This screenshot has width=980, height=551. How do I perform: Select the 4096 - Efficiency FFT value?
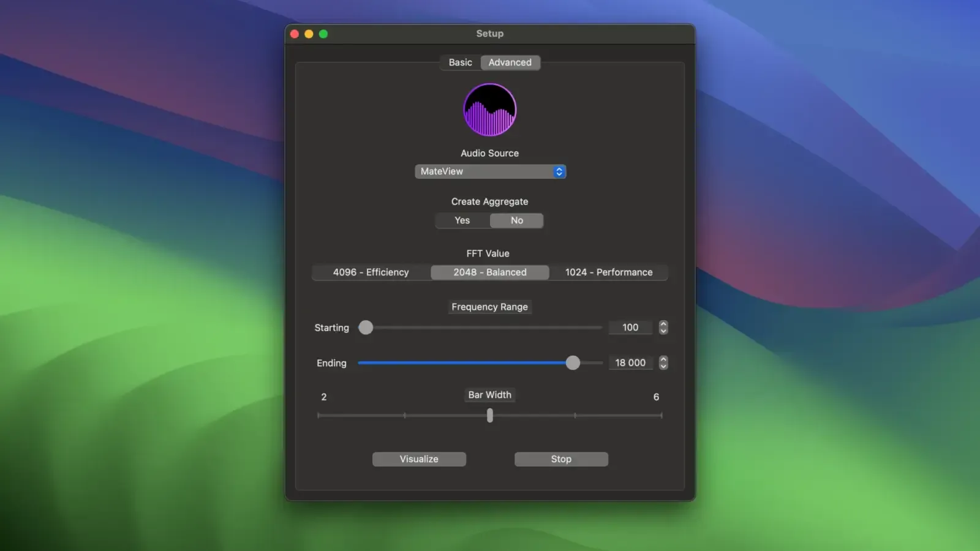coord(371,272)
